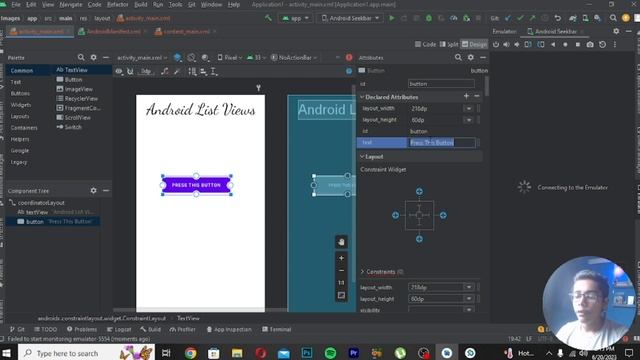
Task: Open Palette panel settings gear
Action: click(93, 58)
